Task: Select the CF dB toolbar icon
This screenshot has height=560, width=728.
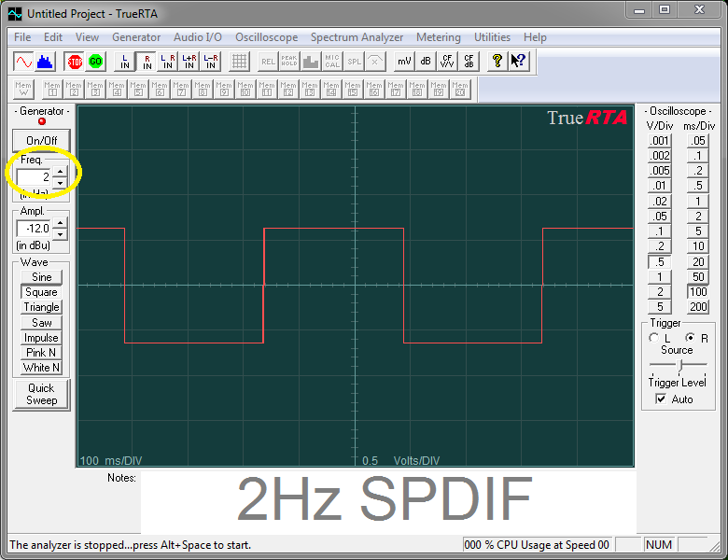Action: (x=469, y=62)
